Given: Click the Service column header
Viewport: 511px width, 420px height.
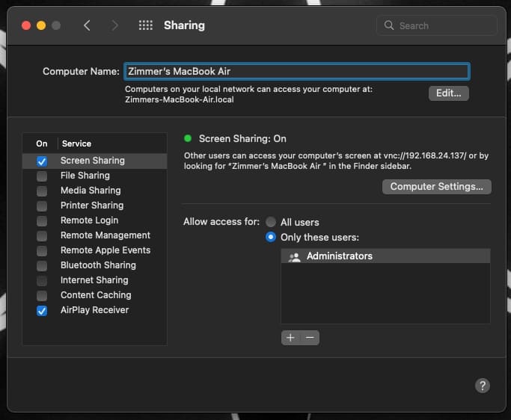Looking at the screenshot, I should [76, 143].
